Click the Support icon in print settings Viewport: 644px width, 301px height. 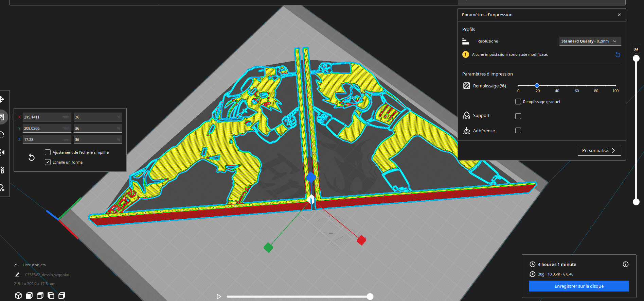(x=467, y=116)
